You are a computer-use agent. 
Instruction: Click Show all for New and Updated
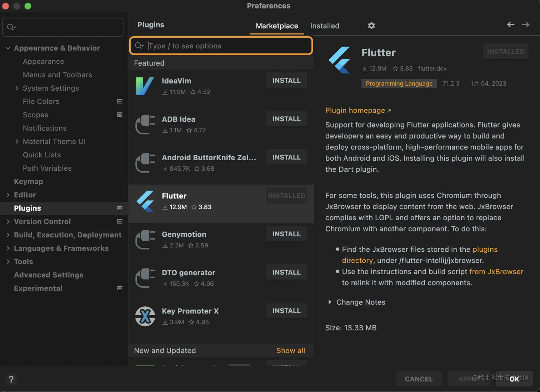pyautogui.click(x=291, y=351)
